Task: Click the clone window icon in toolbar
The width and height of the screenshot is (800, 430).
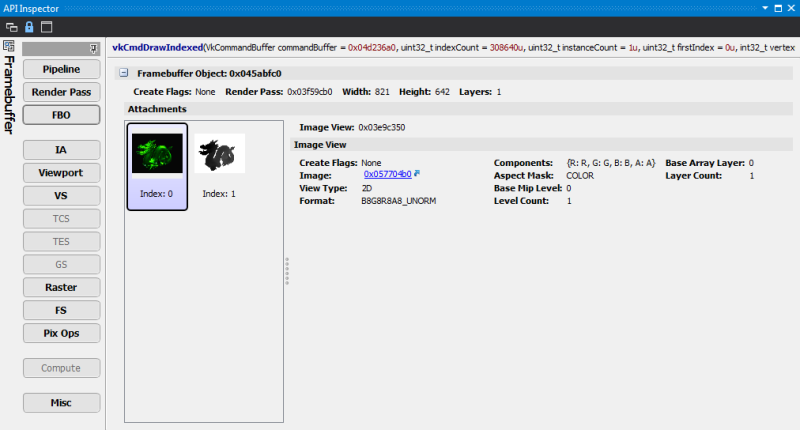Action: click(x=11, y=25)
